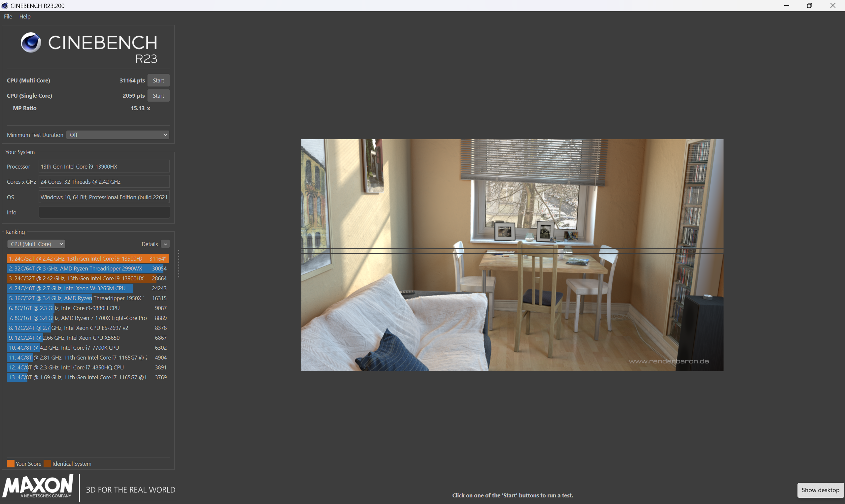The image size is (845, 504).
Task: Select the Core i9-9880H ranking row
Action: (88, 308)
